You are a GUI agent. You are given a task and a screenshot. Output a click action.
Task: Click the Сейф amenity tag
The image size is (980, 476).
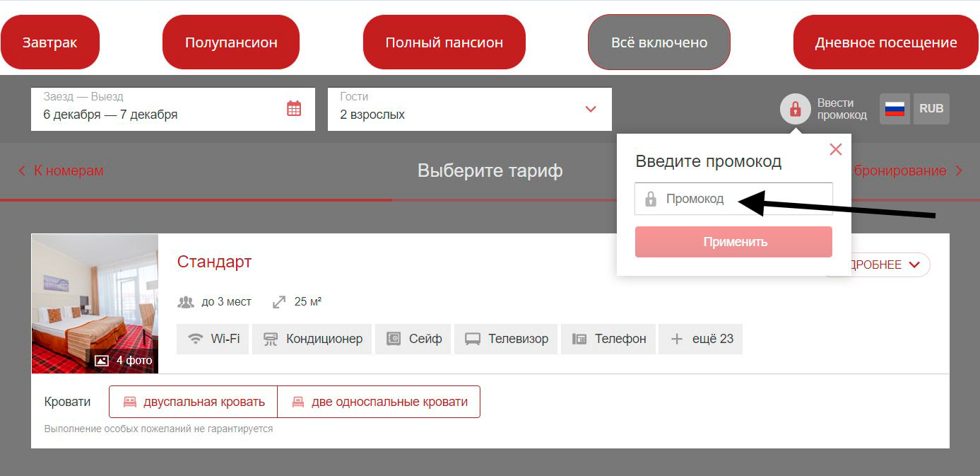pos(413,339)
